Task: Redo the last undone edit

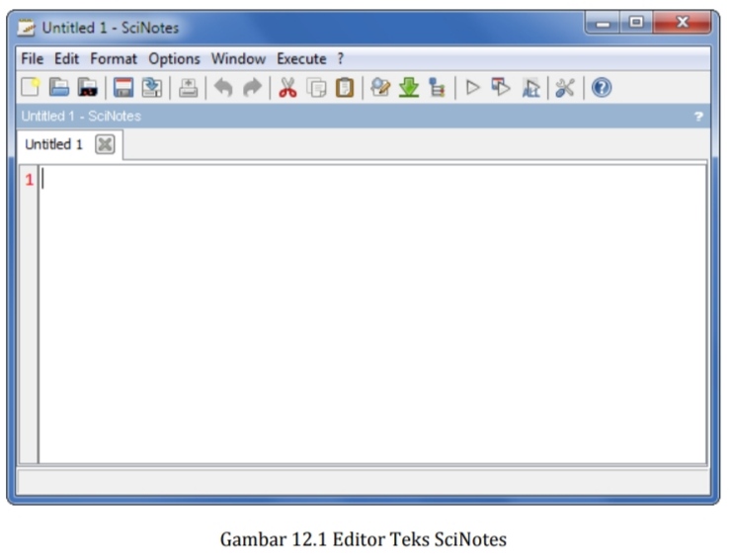Action: [252, 87]
